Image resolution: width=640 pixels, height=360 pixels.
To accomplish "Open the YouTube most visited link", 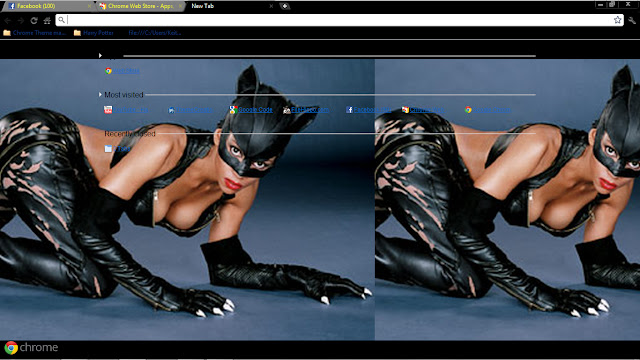I will 126,109.
